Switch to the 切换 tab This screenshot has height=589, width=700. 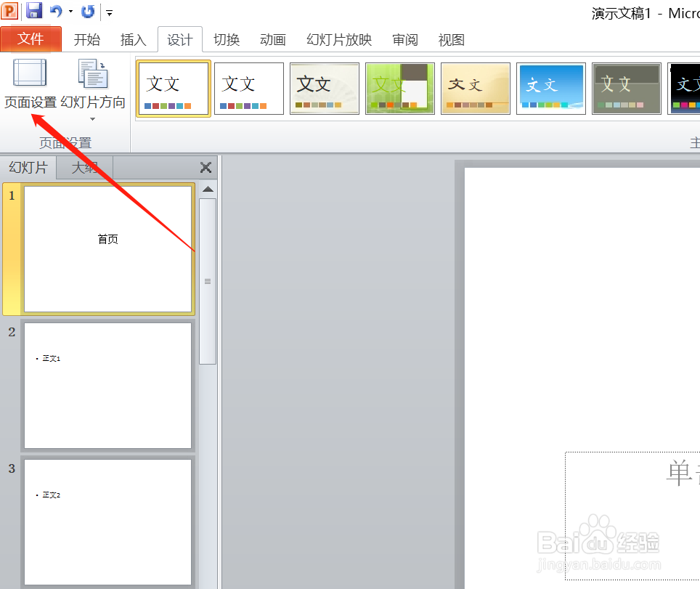(227, 40)
